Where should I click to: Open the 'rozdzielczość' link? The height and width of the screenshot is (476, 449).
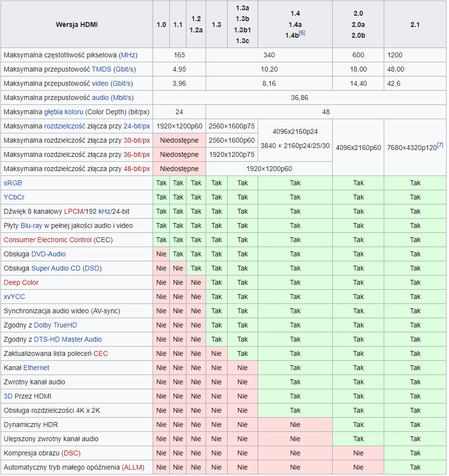65,126
